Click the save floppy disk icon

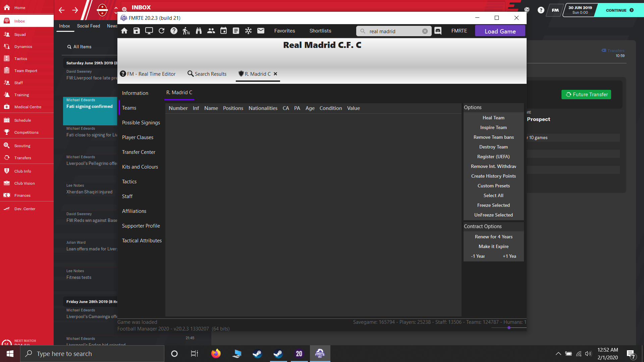pos(137,31)
